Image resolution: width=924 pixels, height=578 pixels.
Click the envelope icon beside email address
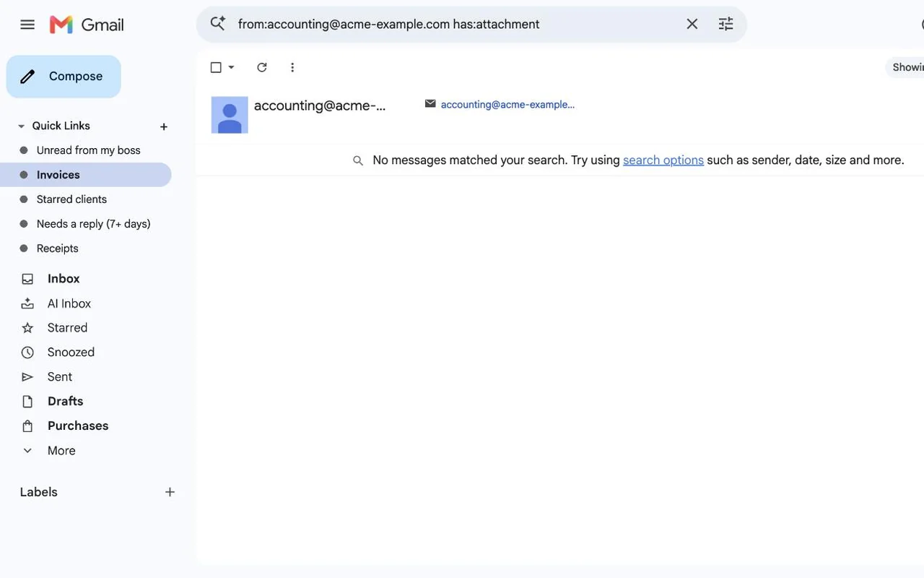click(x=430, y=103)
